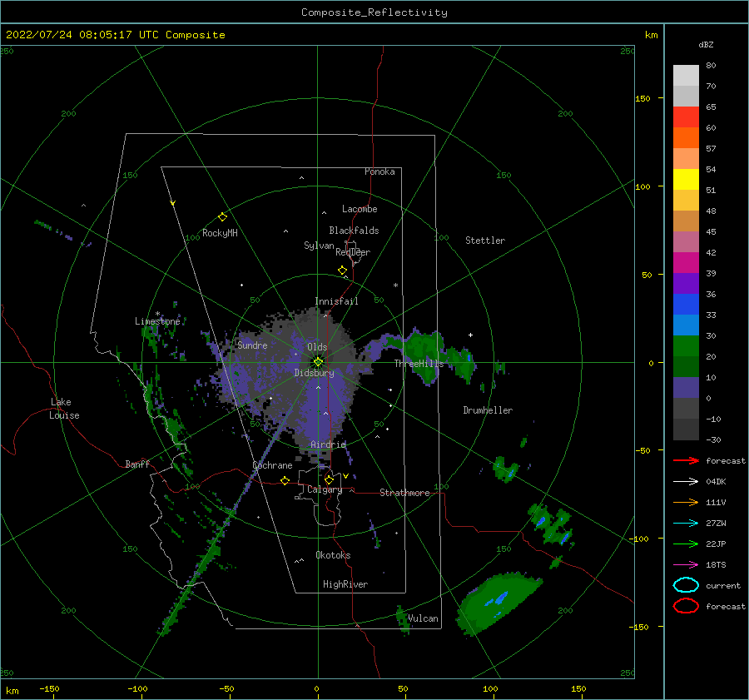The width and height of the screenshot is (749, 700).
Task: Click the 36 dBZ purple color swatch
Action: [686, 283]
